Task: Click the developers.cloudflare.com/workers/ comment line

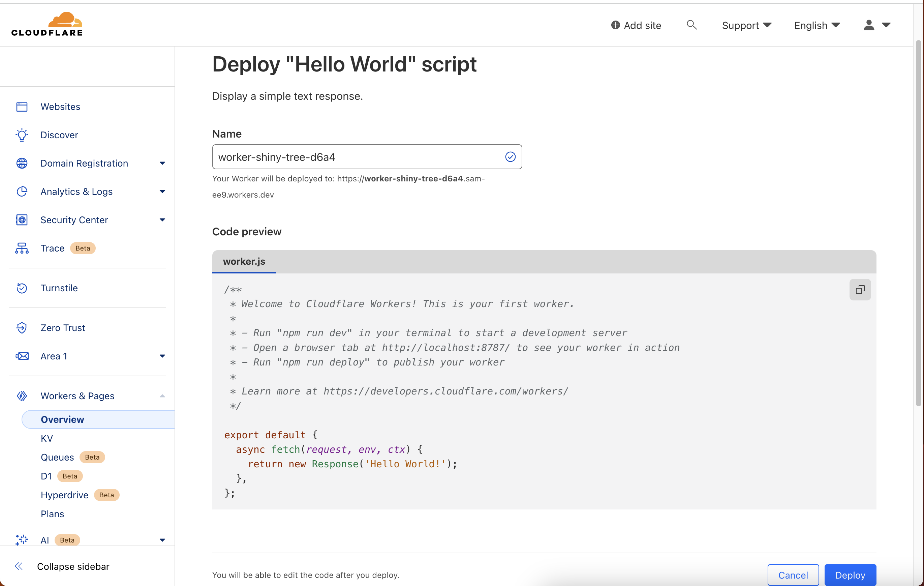Action: click(399, 391)
